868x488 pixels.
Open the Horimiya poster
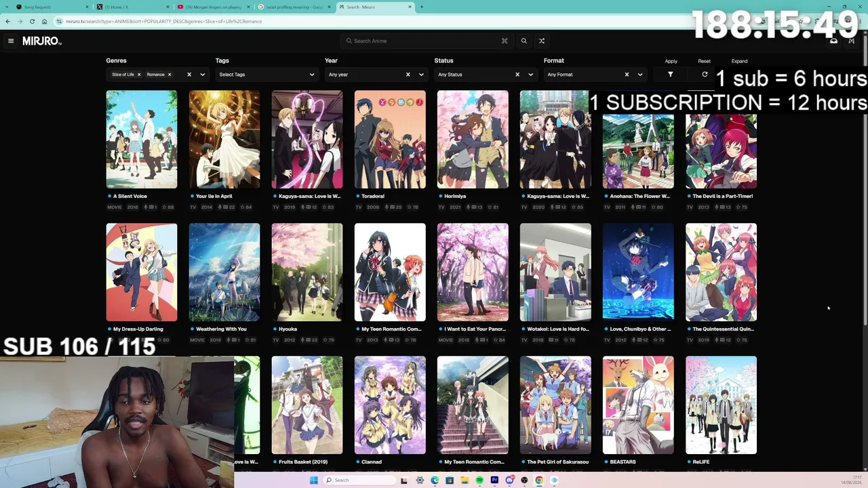coord(473,140)
